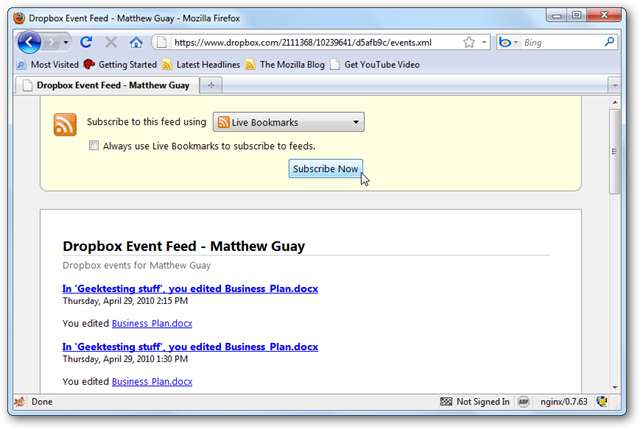The width and height of the screenshot is (640, 429).
Task: Open the Getting Started bookmark
Action: 120,64
